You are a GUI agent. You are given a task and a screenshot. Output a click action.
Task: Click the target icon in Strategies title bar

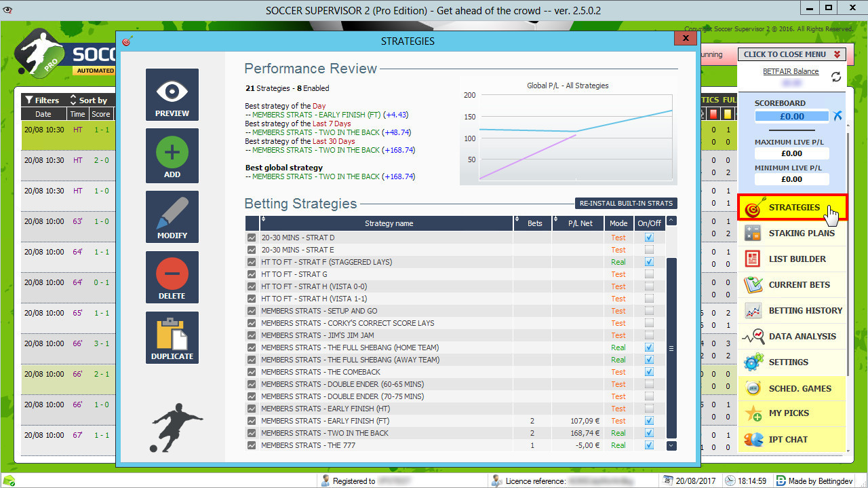tap(125, 41)
